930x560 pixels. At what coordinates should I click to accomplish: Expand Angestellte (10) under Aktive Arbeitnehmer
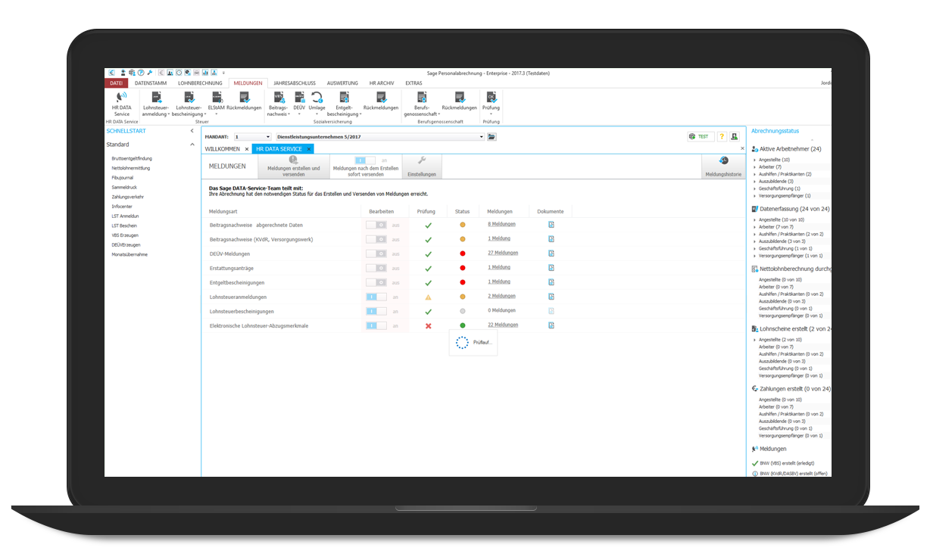(x=753, y=160)
